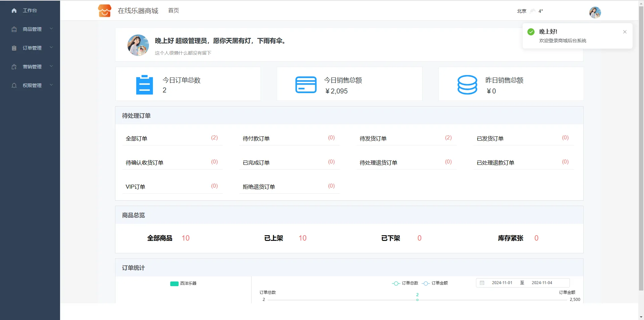
Task: Click the clipboard icon for 订单管理
Action: click(x=14, y=48)
